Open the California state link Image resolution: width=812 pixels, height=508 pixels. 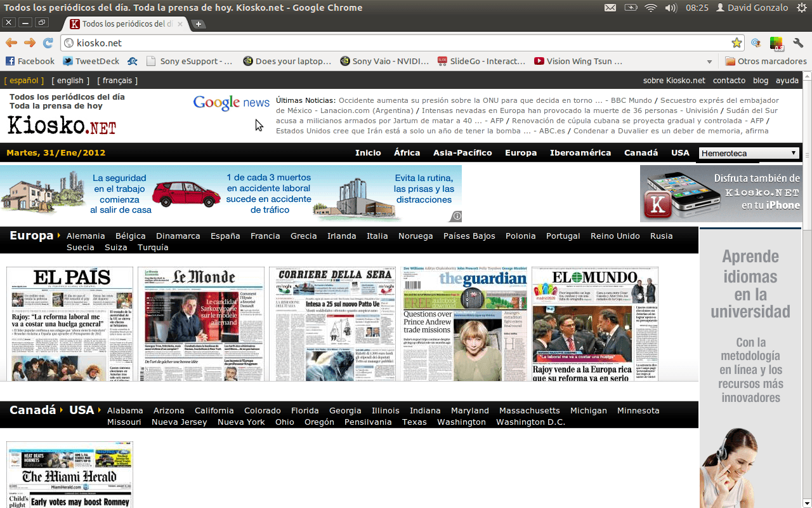pyautogui.click(x=214, y=411)
